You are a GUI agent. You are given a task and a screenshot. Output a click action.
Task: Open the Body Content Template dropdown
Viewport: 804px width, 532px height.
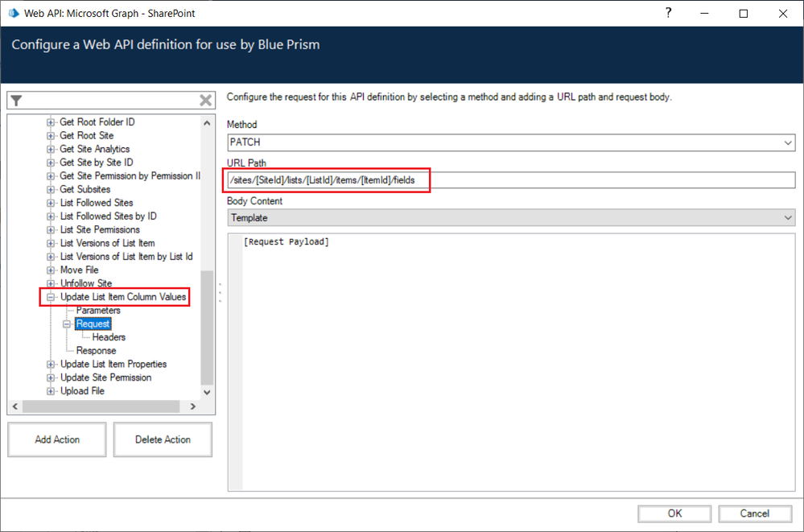coord(511,217)
